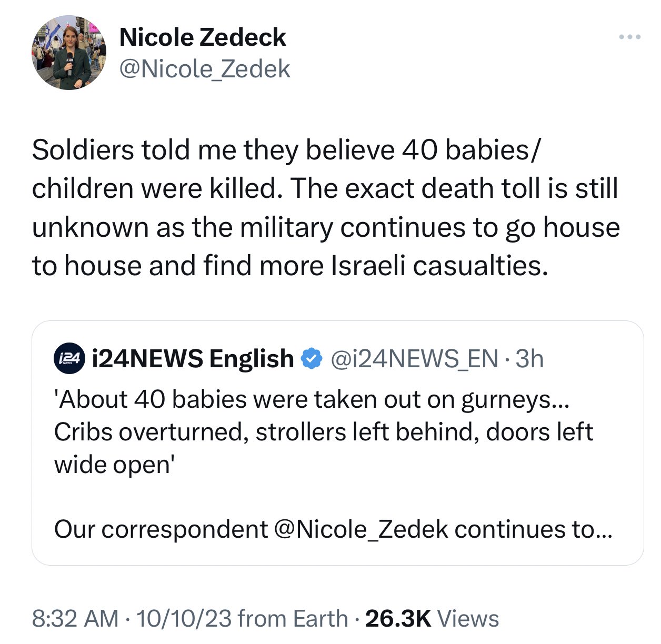
Task: Open the i24NEWS English account name
Action: click(193, 359)
